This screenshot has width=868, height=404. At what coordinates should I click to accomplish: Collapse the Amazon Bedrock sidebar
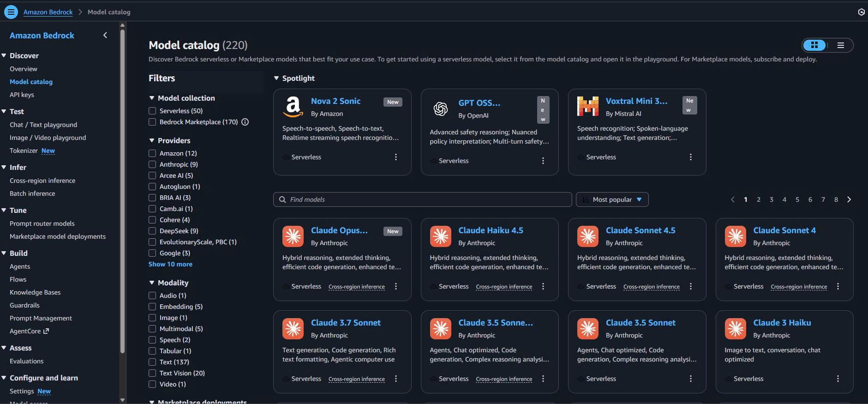pyautogui.click(x=105, y=35)
